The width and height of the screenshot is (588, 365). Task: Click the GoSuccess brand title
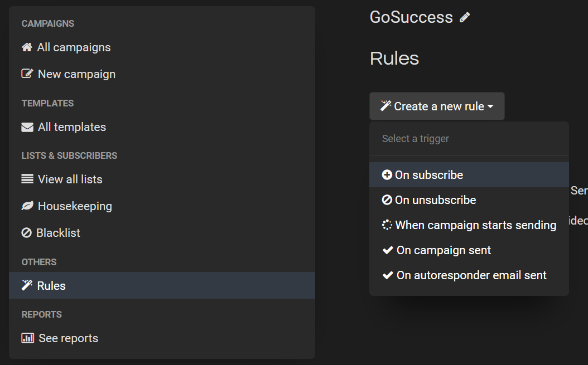(411, 17)
